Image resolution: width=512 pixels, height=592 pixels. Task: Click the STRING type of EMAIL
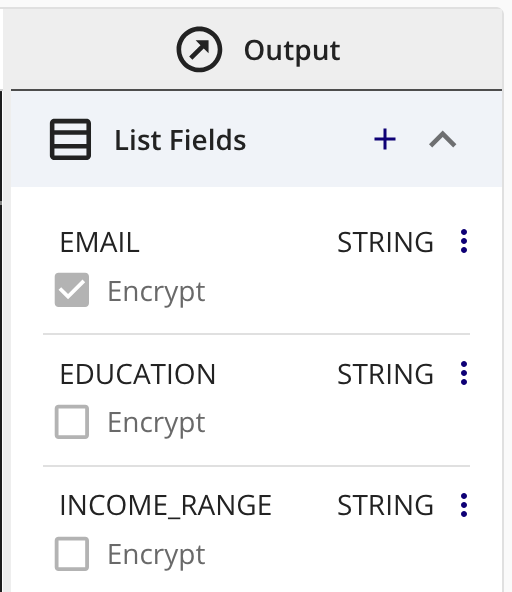(x=386, y=242)
